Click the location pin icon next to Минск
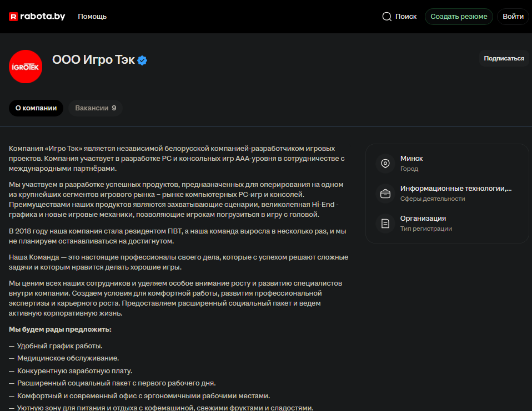This screenshot has width=532, height=411. coord(385,163)
